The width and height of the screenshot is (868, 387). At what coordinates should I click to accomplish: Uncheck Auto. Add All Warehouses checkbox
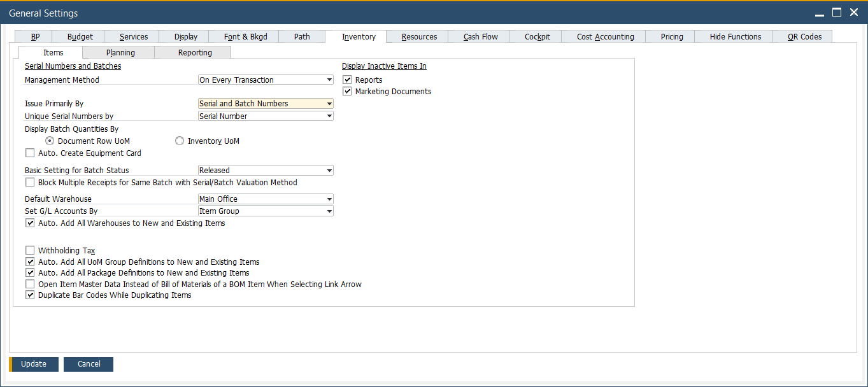(x=30, y=223)
